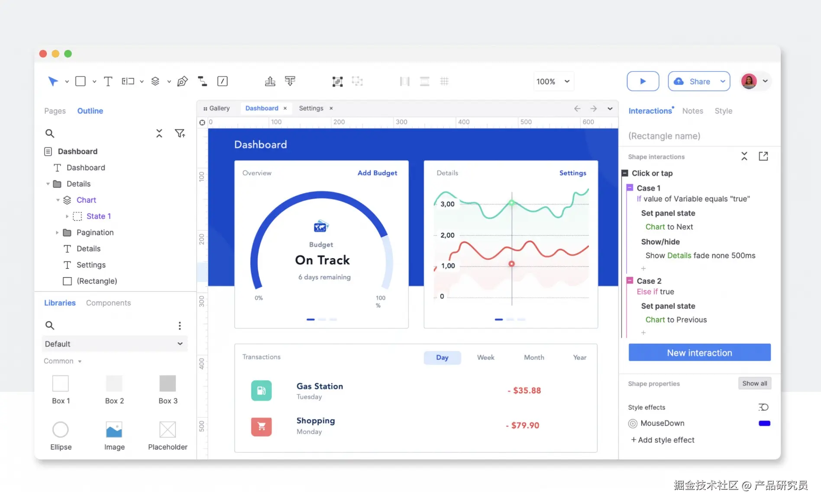Open form widget dropdown arrow
The width and height of the screenshot is (821, 504).
click(x=142, y=81)
